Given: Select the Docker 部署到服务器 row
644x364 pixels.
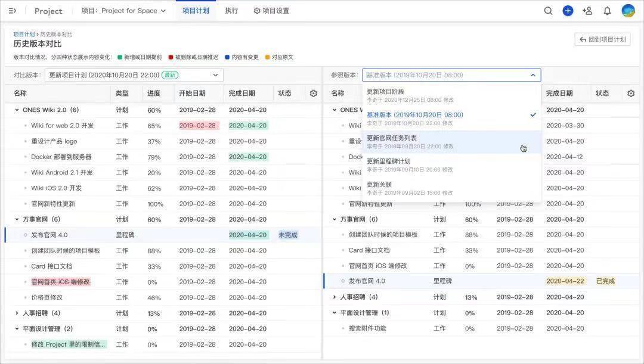Looking at the screenshot, I should (x=163, y=157).
